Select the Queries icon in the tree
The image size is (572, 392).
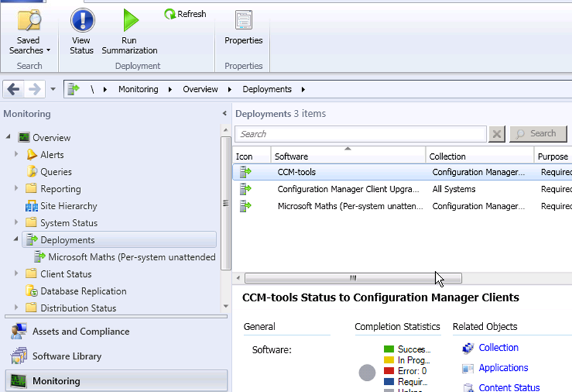(32, 172)
